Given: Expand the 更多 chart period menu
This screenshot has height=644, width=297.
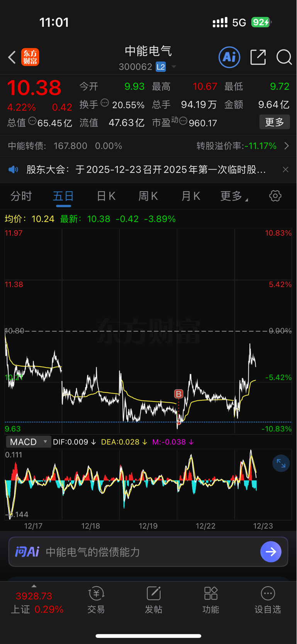Looking at the screenshot, I should [x=234, y=196].
